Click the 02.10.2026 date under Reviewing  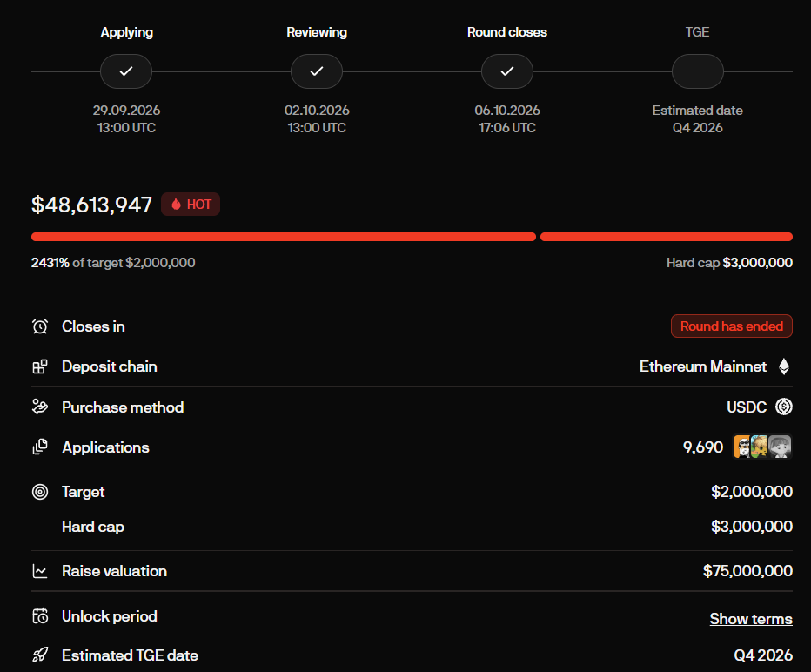(317, 111)
